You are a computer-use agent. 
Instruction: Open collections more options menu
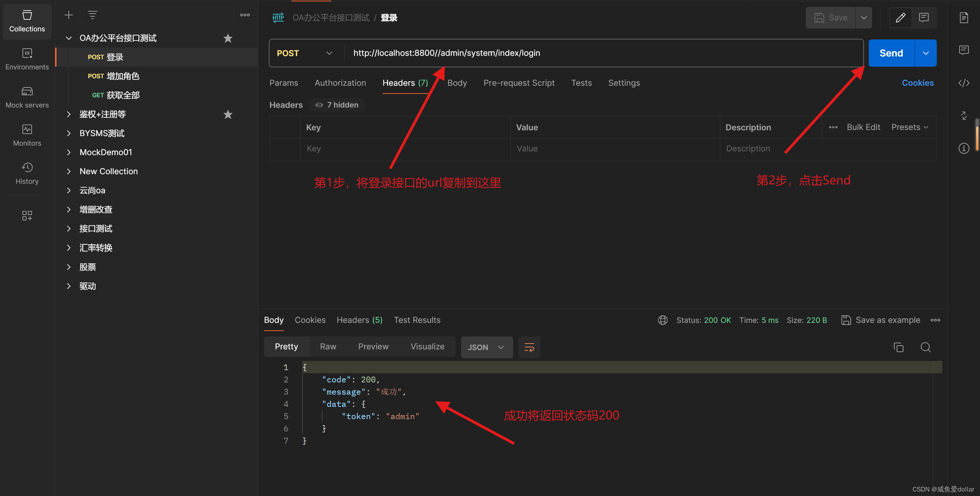click(245, 15)
